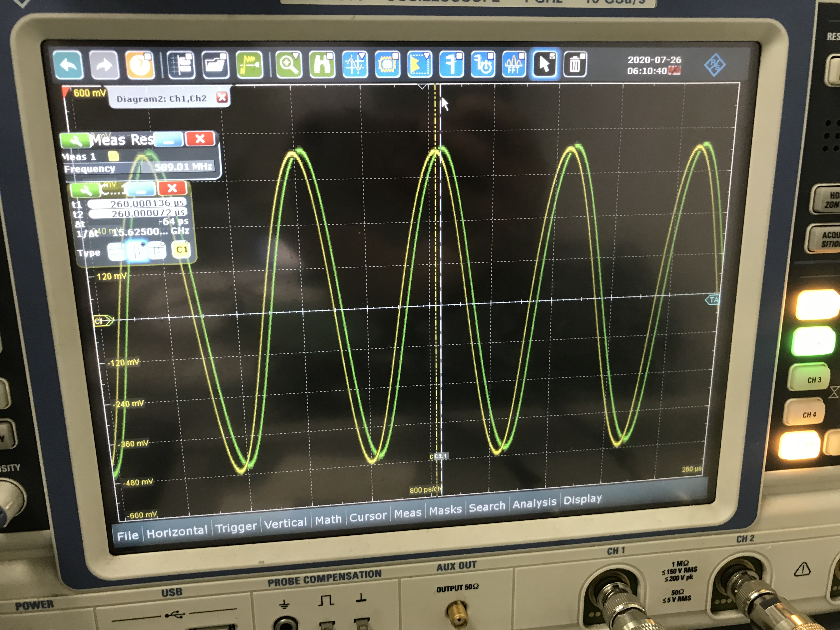Open the Trigger menu
840x630 pixels.
tap(236, 526)
